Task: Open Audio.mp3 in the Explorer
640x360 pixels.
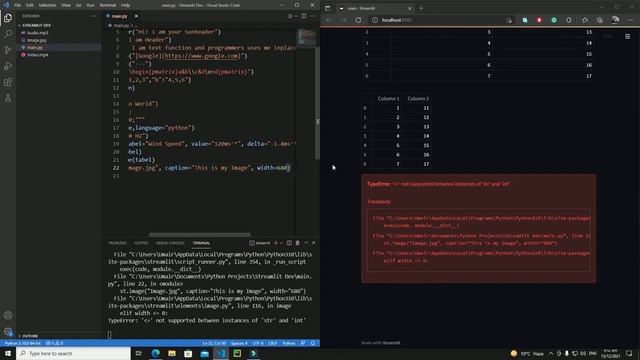Action: [37, 33]
